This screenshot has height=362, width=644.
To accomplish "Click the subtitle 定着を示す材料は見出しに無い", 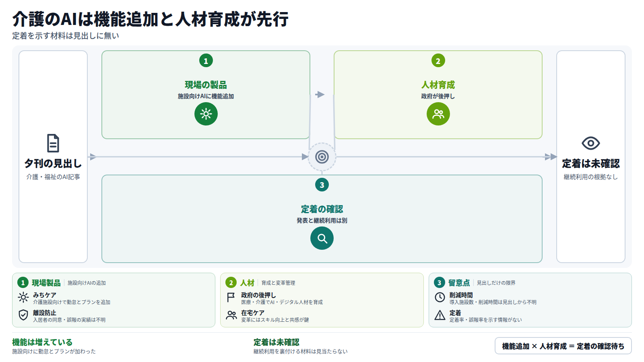I will [66, 36].
